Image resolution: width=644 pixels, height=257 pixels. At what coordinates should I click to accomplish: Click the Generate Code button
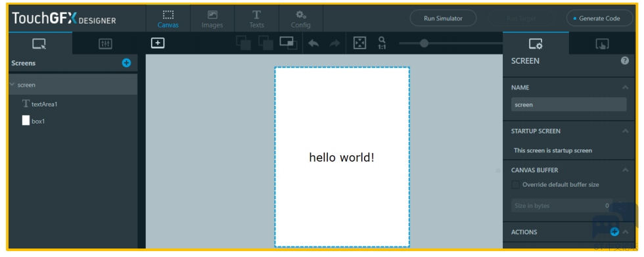[599, 18]
